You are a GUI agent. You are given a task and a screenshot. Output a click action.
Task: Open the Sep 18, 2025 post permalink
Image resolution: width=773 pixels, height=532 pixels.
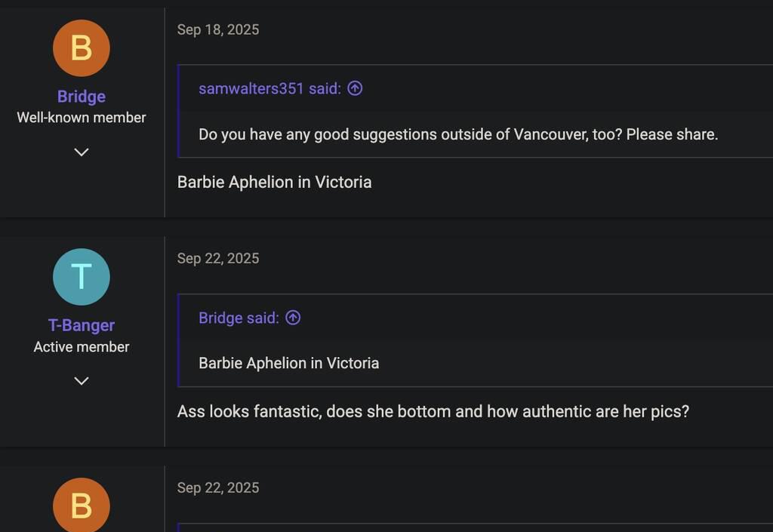tap(218, 29)
